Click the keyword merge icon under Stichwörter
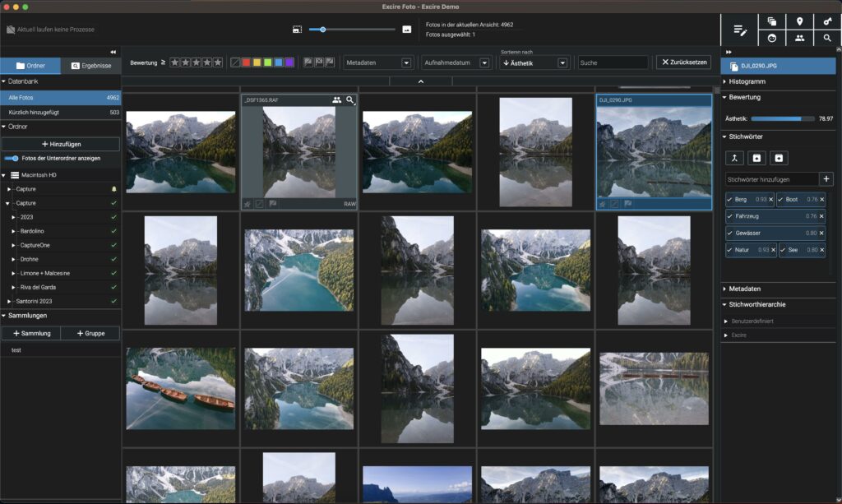 coord(734,158)
